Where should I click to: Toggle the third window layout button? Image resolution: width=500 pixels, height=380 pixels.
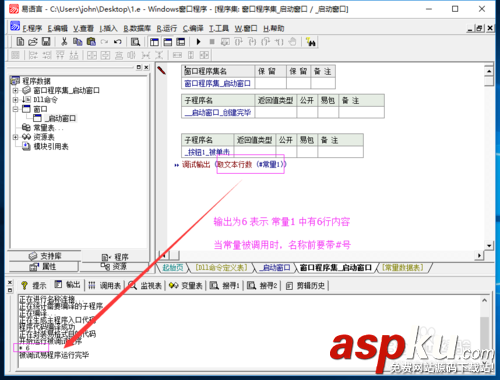[181, 42]
